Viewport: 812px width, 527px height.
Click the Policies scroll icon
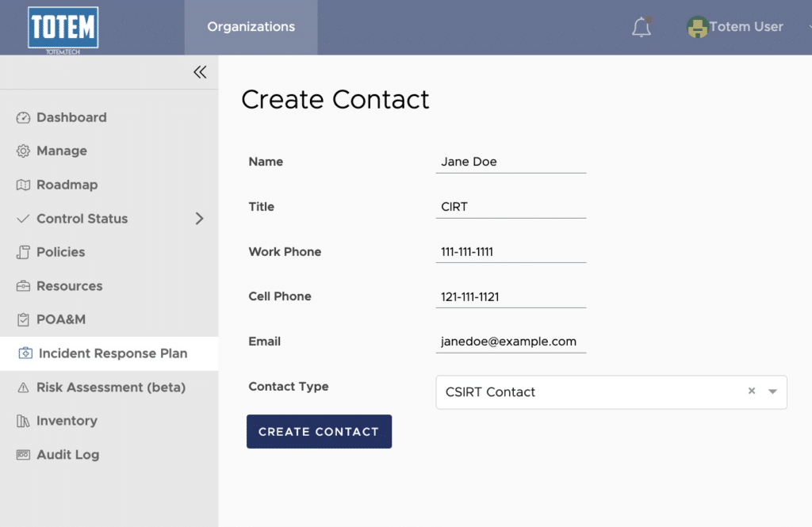click(23, 252)
